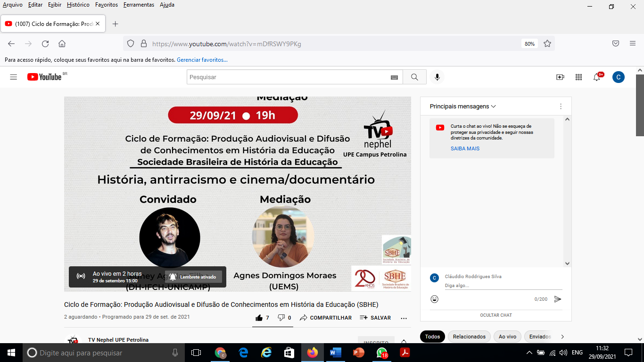Open TV Nephel UPE Petrolina channel
The width and height of the screenshot is (644, 362).
(118, 340)
